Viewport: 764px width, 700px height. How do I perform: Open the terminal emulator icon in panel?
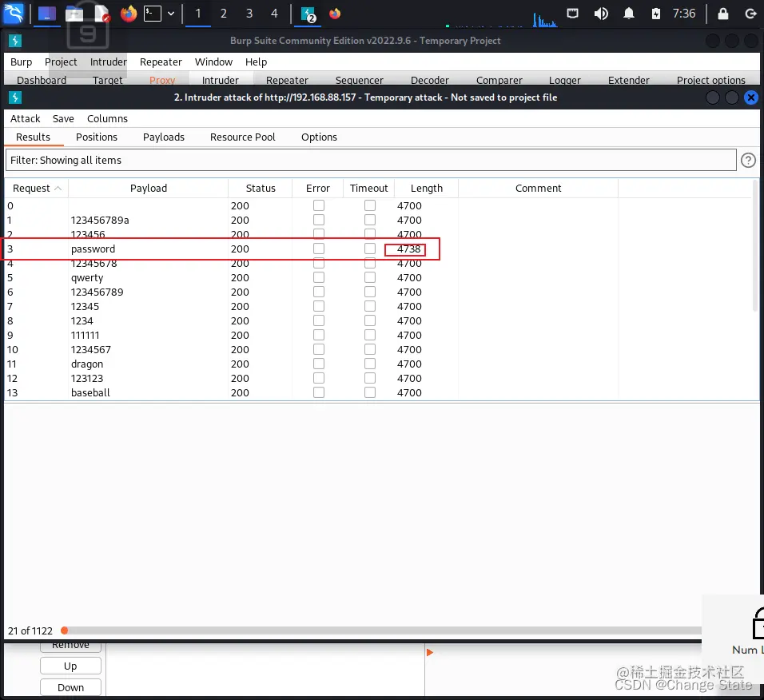pos(153,14)
